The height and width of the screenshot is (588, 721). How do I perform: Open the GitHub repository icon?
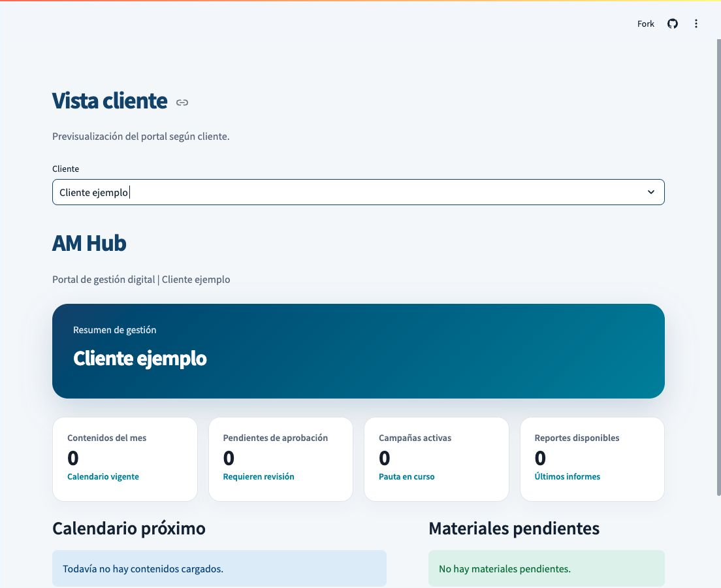coord(672,24)
